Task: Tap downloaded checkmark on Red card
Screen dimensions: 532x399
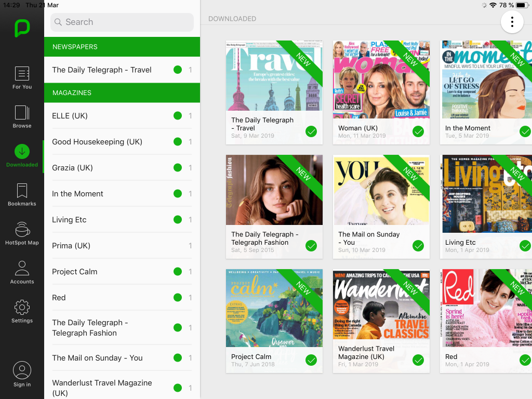Action: click(x=525, y=360)
